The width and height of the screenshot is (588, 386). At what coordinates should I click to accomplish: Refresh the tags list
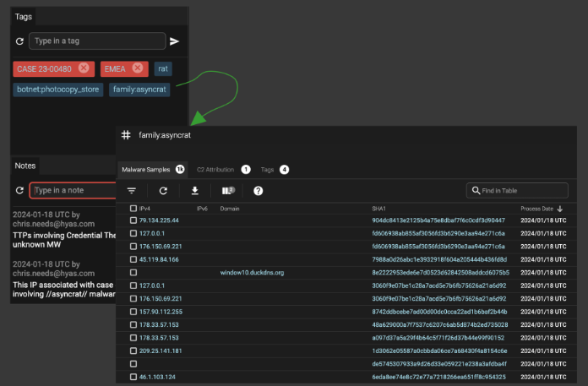point(19,41)
